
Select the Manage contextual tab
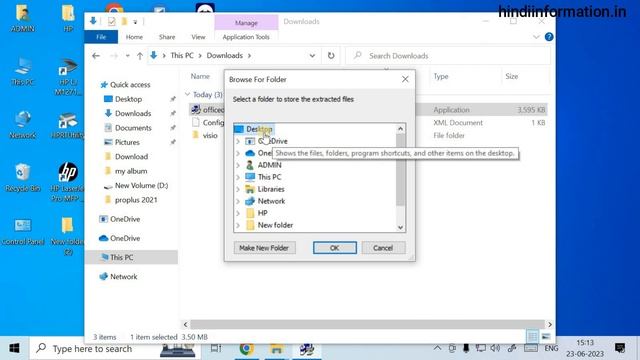pos(246,23)
